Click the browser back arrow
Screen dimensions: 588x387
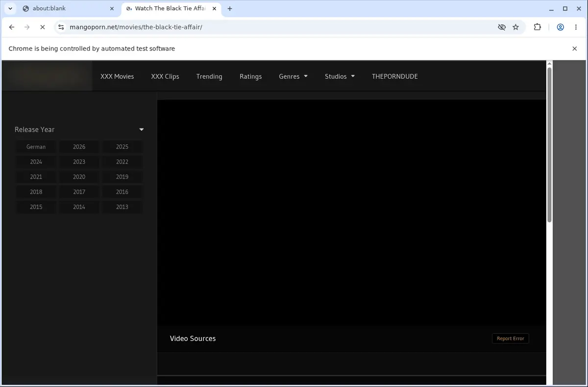coord(12,27)
